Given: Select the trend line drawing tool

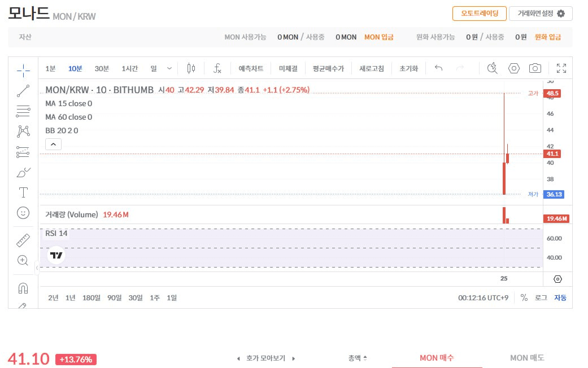Looking at the screenshot, I should [23, 90].
